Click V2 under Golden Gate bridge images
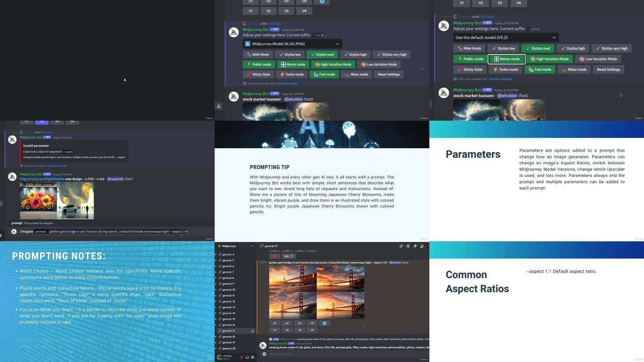Screen dimensions: 644x362 click(287, 330)
